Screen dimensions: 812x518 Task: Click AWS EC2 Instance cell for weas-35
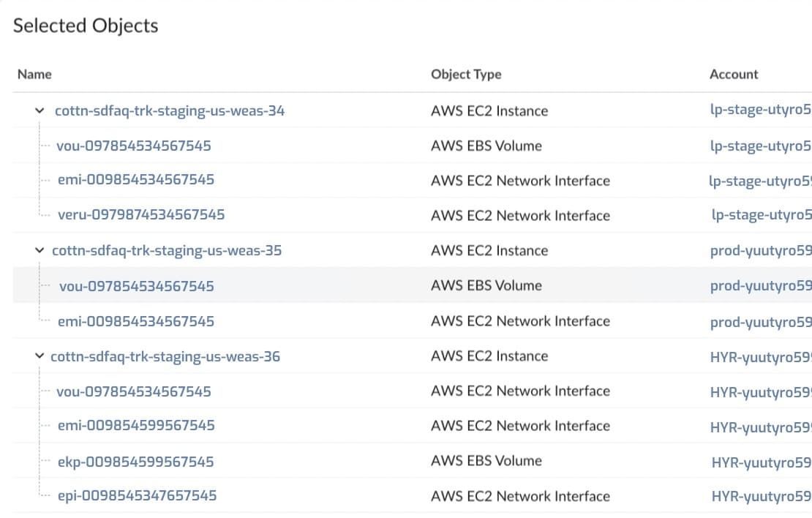point(489,251)
